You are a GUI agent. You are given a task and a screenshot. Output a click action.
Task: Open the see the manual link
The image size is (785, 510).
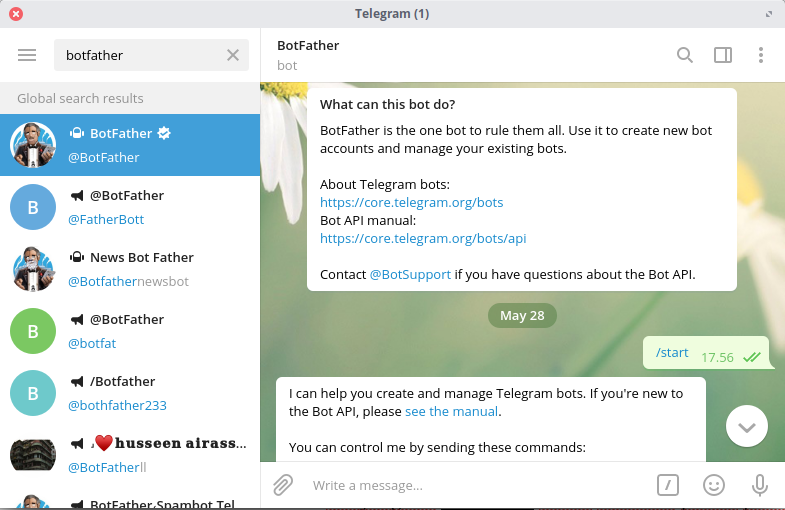point(451,411)
